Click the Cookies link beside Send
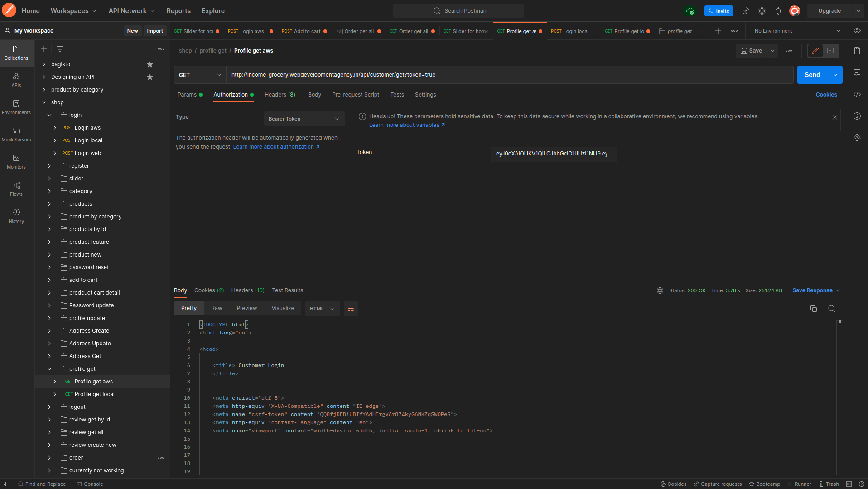This screenshot has width=868, height=489. tap(826, 95)
